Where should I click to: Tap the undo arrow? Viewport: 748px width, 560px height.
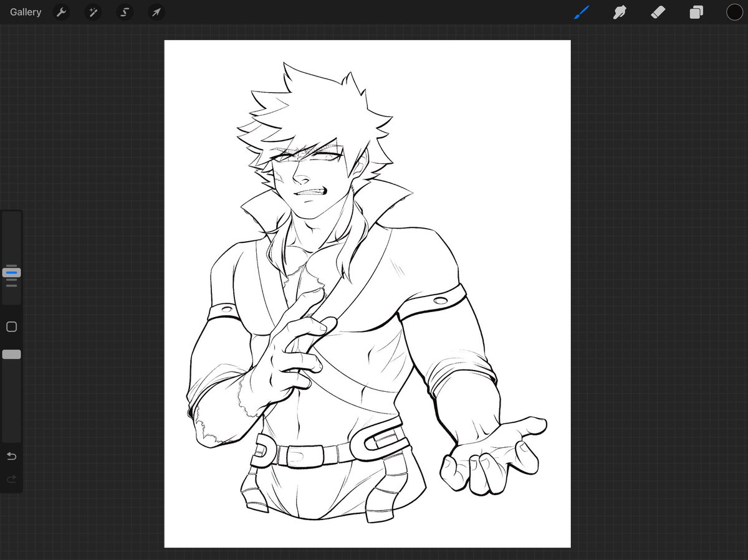tap(11, 456)
